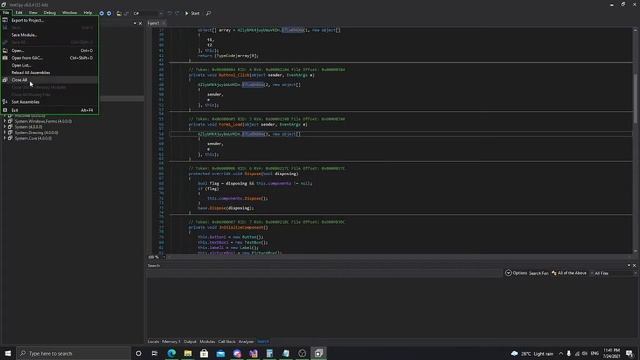Click the redo icon in the toolbar

point(177,13)
